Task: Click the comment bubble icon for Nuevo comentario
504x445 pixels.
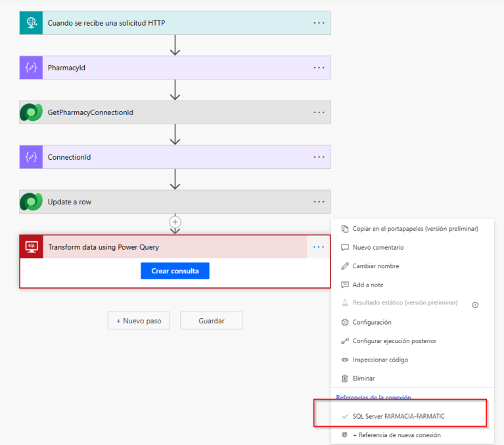Action: tap(344, 247)
